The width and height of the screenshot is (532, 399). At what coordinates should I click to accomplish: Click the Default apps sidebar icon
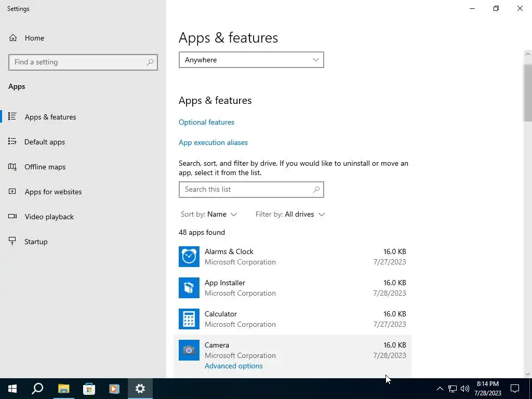coord(12,141)
